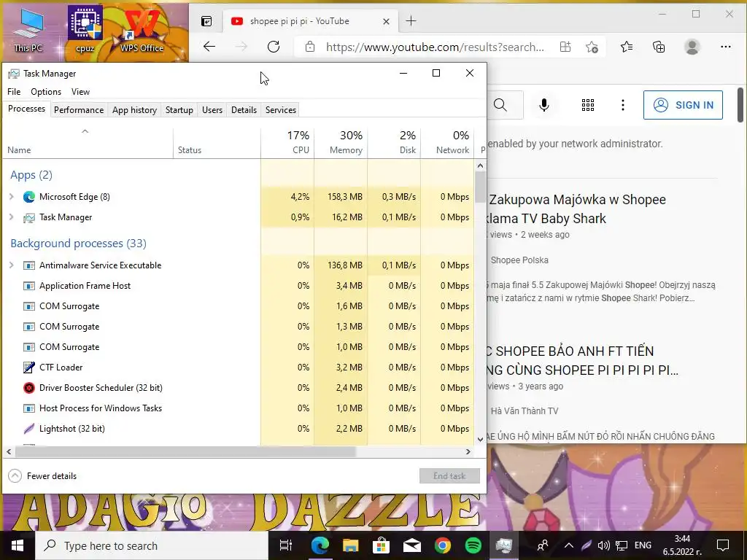Click the End task button
The height and width of the screenshot is (560, 747).
tap(449, 475)
